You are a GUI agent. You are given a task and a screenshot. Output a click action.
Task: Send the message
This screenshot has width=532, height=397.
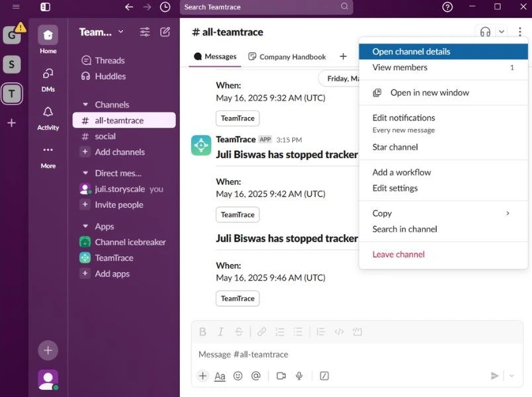[x=495, y=376]
